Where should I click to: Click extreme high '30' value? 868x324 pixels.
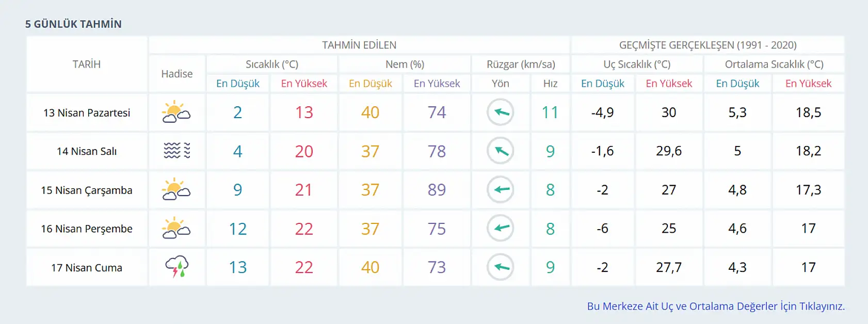[669, 112]
